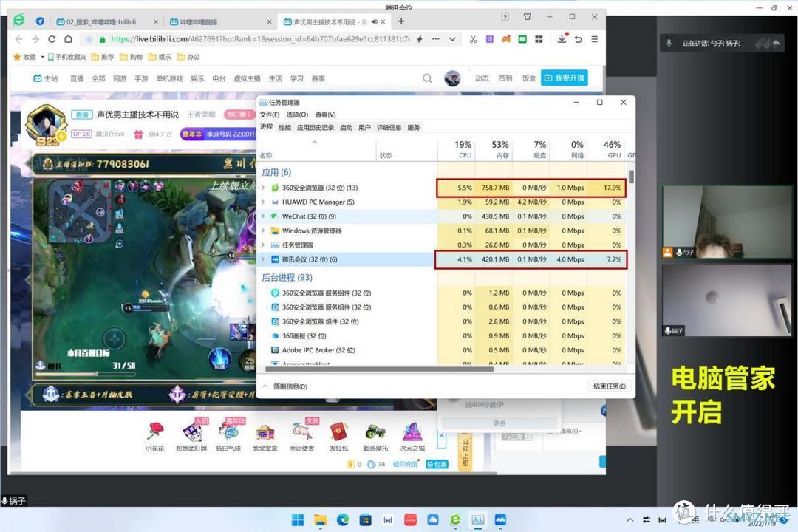Screen dimensions: 798x532
Task: Click the Task Manager horizontal scrollbar
Action: tap(379, 369)
